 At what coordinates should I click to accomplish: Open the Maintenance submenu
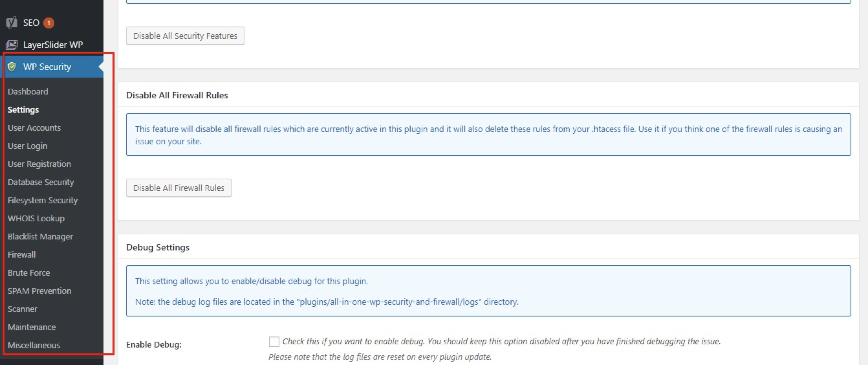pos(32,327)
